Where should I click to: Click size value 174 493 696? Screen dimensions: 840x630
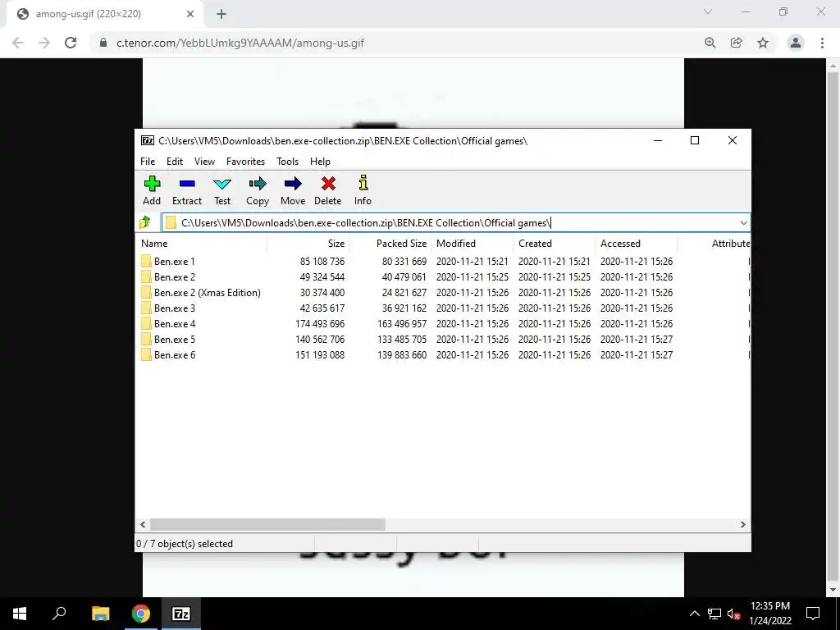coord(320,323)
